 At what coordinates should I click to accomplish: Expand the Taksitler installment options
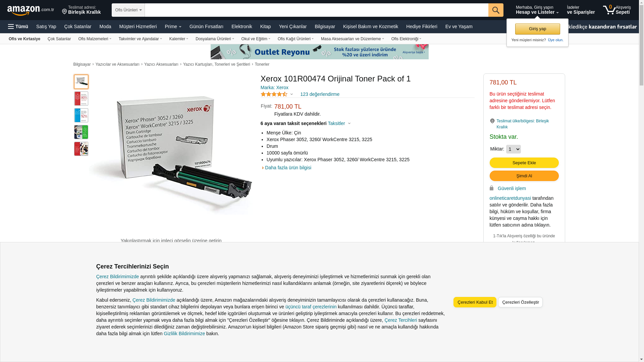point(339,123)
